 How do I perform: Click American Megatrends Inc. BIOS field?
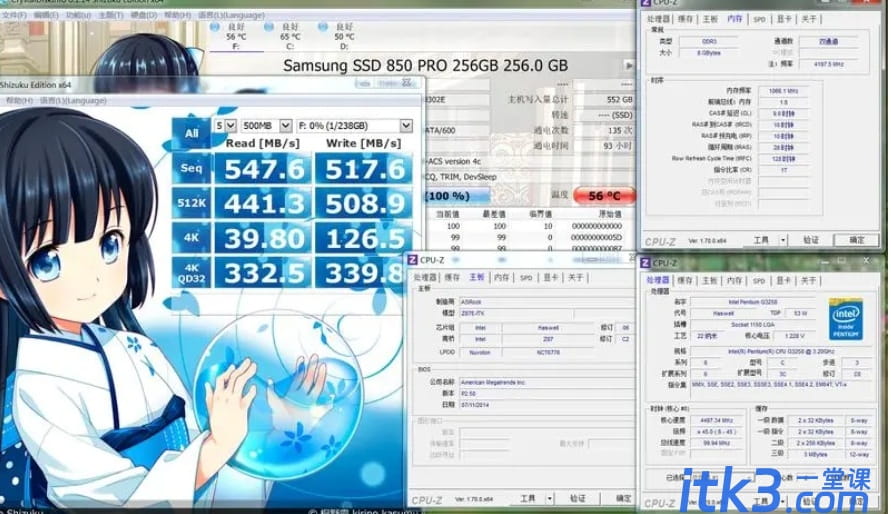[547, 382]
